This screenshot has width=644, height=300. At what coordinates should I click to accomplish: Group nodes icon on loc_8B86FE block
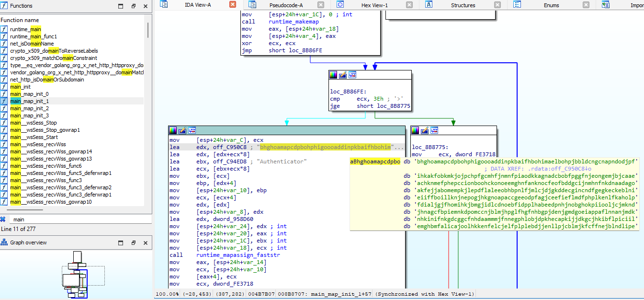[352, 75]
